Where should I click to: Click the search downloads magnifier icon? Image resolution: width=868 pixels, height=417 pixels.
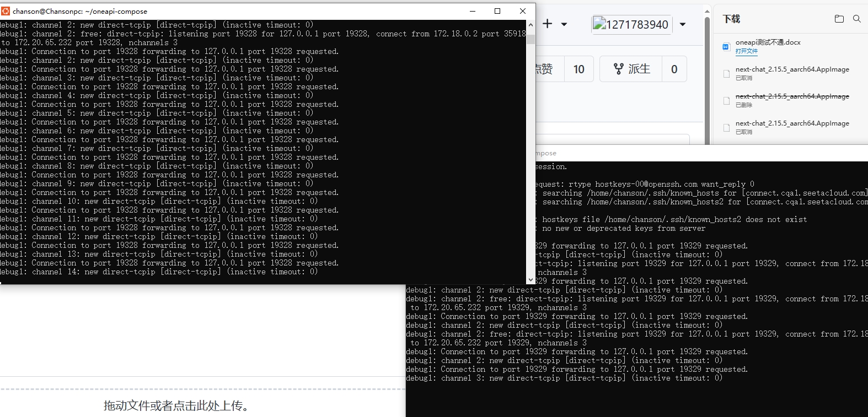coord(857,19)
